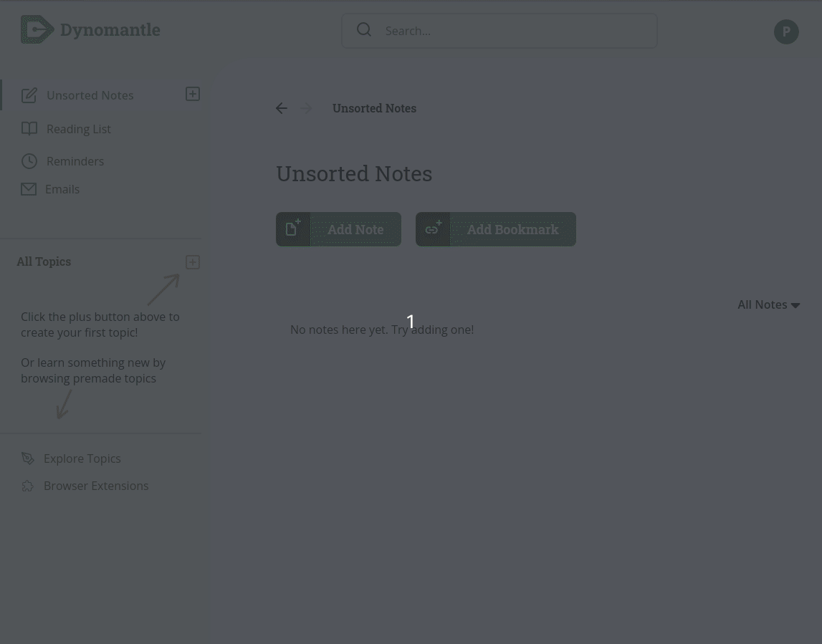
Task: Open the user profile avatar P
Action: [786, 32]
